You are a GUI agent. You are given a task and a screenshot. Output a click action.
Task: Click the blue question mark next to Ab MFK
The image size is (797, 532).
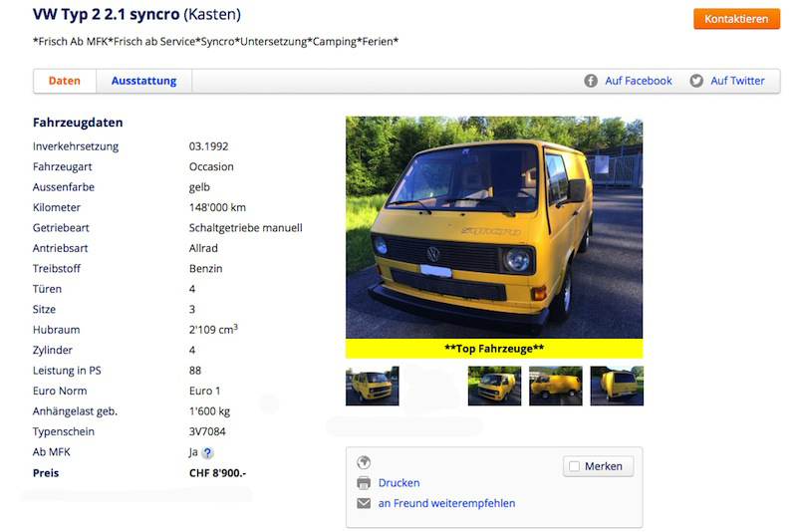(207, 452)
